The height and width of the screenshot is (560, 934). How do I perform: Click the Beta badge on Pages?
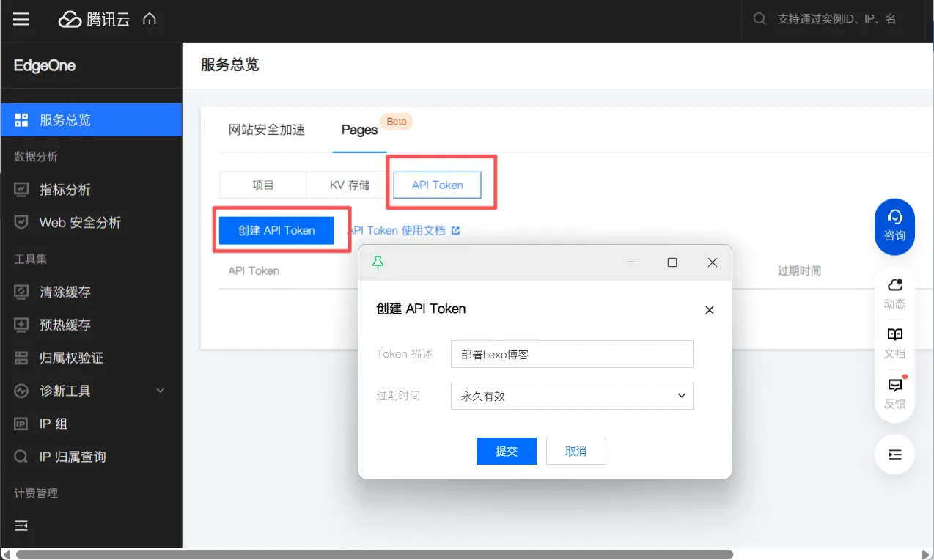[397, 121]
